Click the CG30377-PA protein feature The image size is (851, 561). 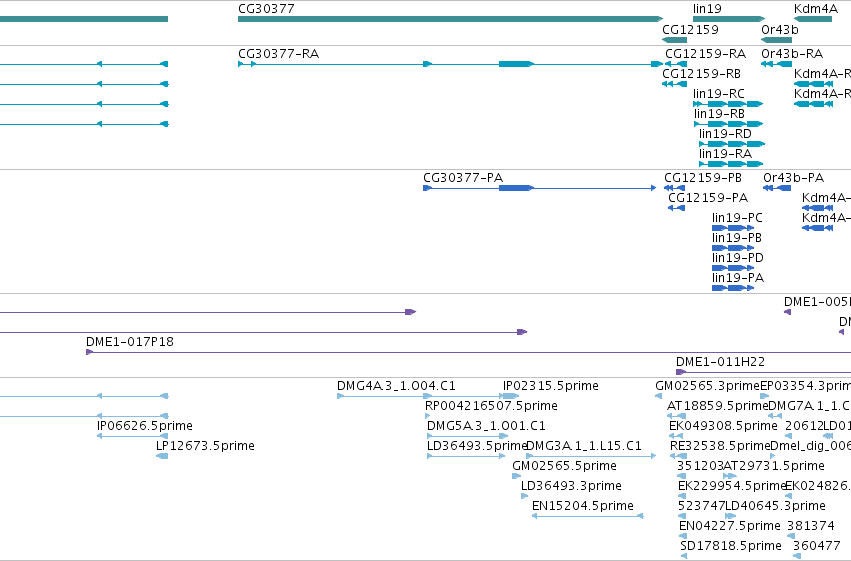coord(539,188)
